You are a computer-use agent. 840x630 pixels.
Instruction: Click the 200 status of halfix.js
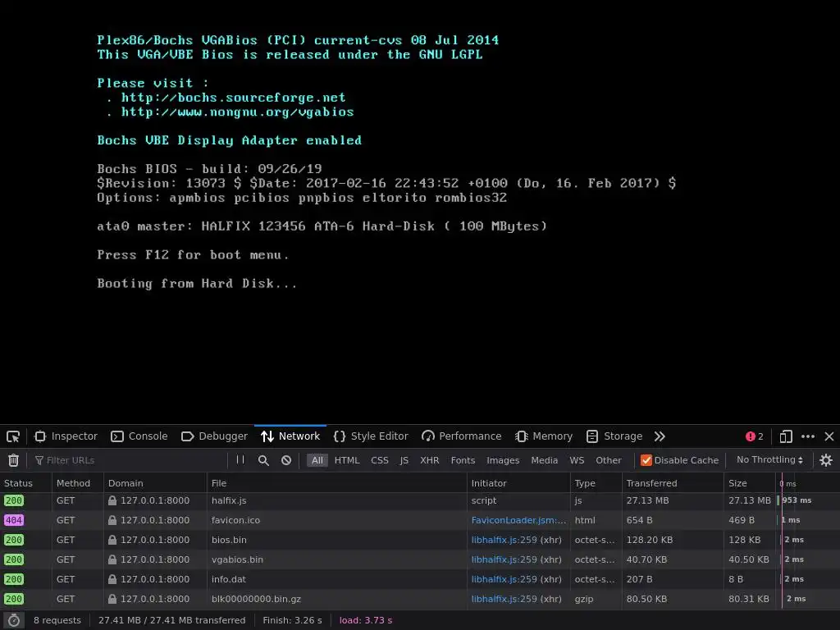14,500
